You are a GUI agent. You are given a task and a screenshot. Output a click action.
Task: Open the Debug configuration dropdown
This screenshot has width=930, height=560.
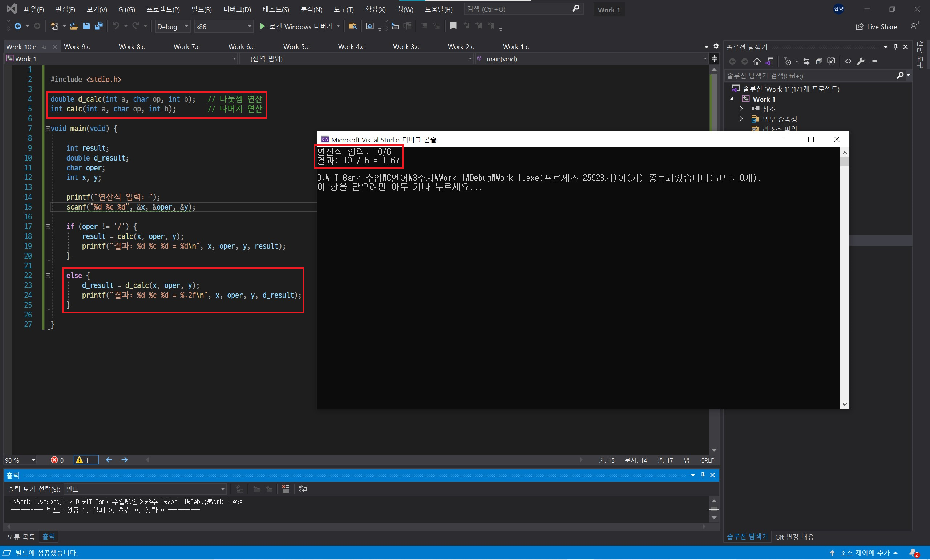(173, 27)
